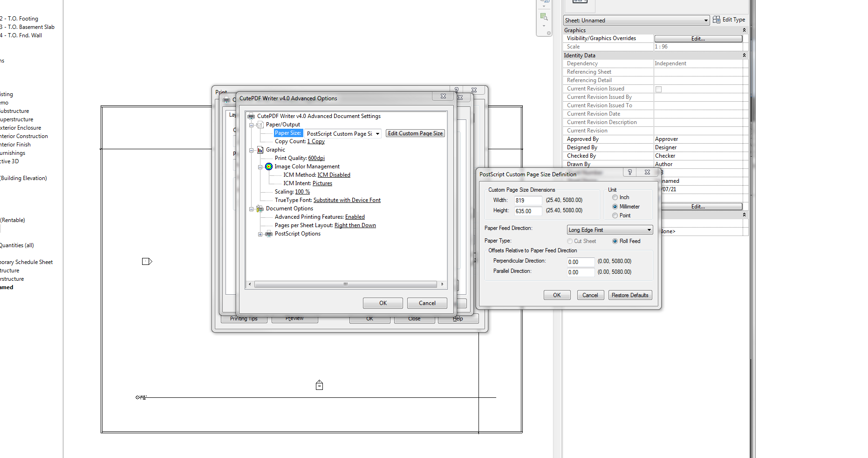Click the Document Options printer icon
This screenshot has width=868, height=458.
click(260, 208)
